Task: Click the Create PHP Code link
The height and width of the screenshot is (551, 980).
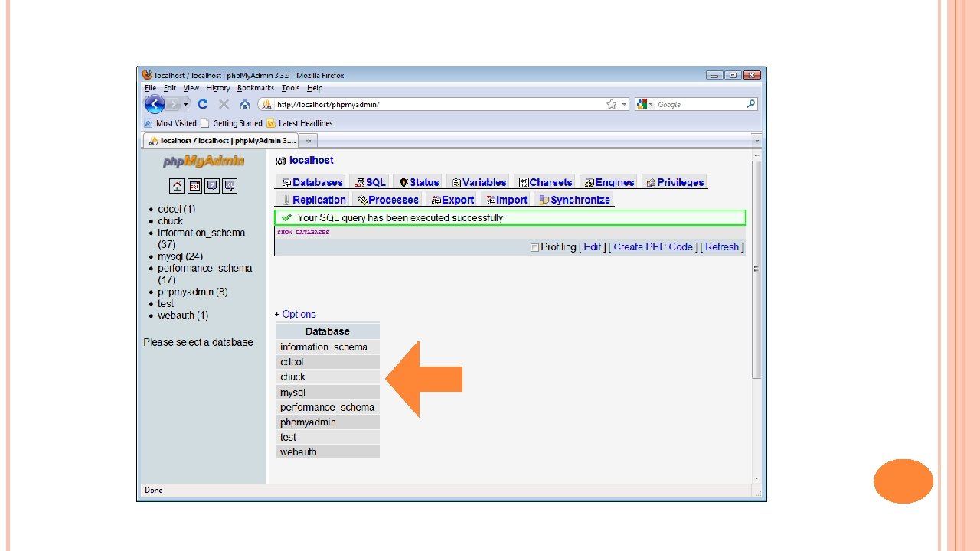Action: point(653,247)
